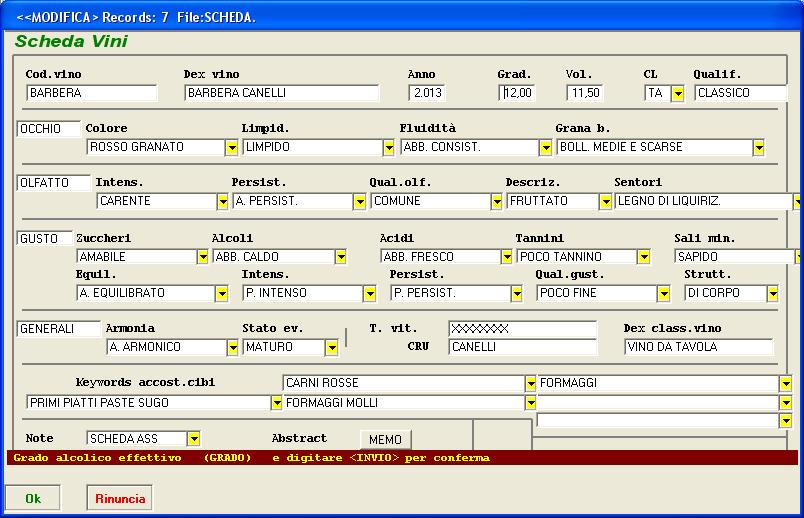Image resolution: width=804 pixels, height=518 pixels.
Task: Select the Dex vino field BARBERA CANELLI
Action: click(282, 93)
